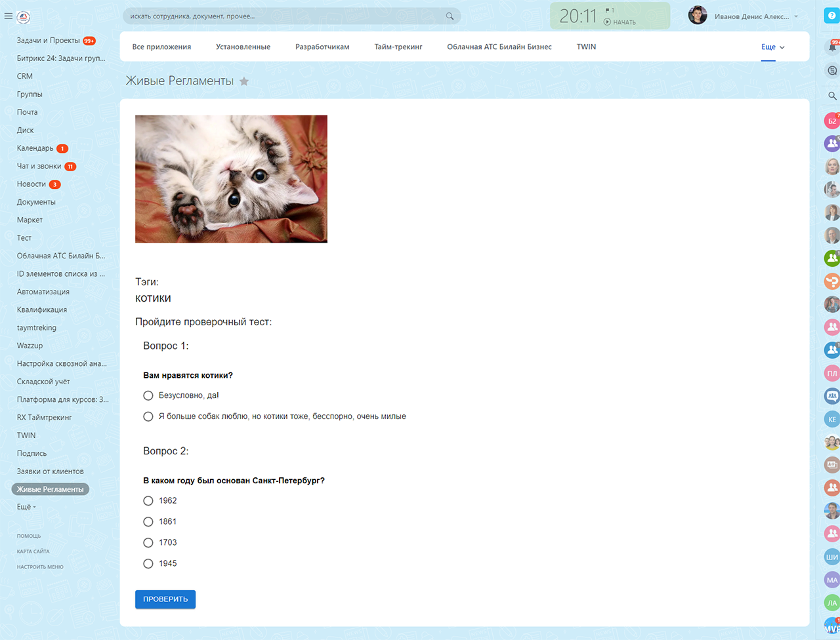The height and width of the screenshot is (640, 840).
Task: Switch to the Разработчикам tab
Action: pos(322,47)
